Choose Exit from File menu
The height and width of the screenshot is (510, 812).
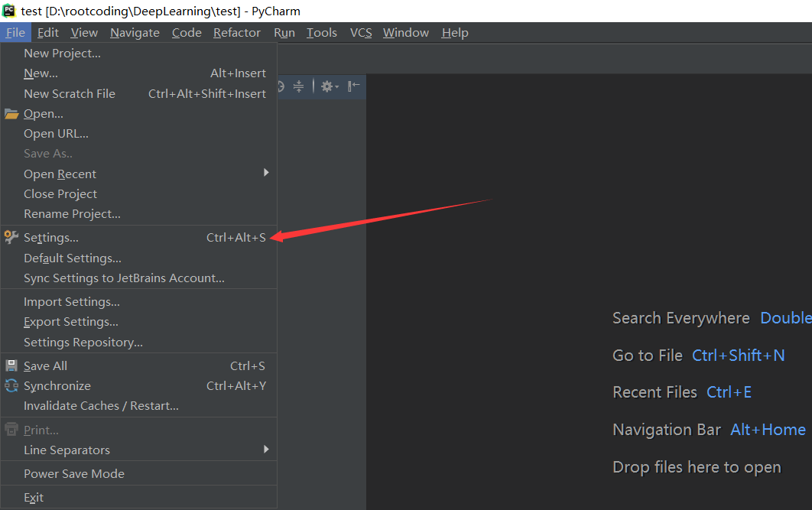click(139, 498)
